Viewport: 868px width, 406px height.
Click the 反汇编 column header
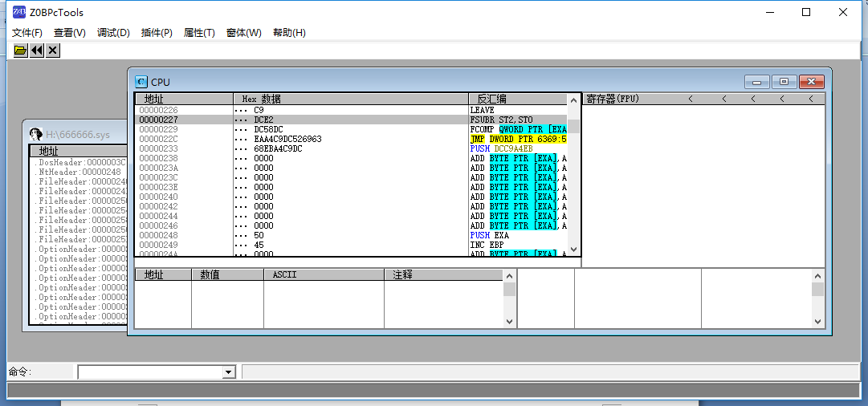pyautogui.click(x=518, y=99)
